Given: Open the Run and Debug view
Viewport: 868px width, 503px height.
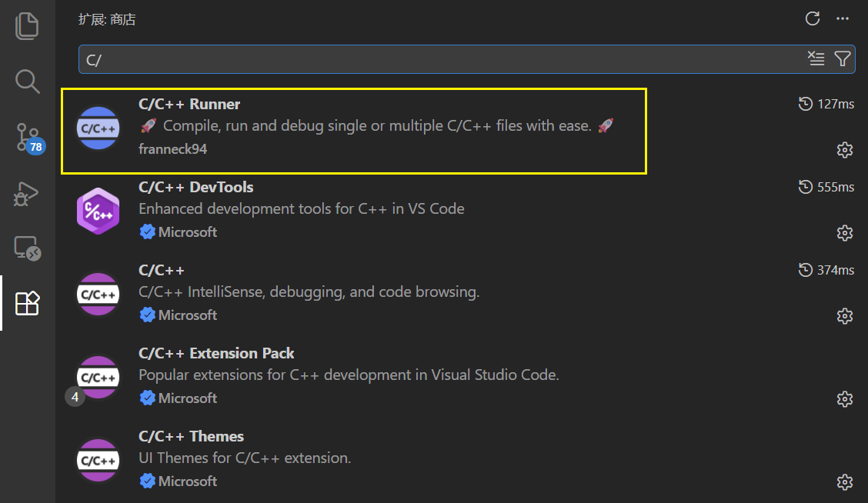Looking at the screenshot, I should click(x=26, y=193).
